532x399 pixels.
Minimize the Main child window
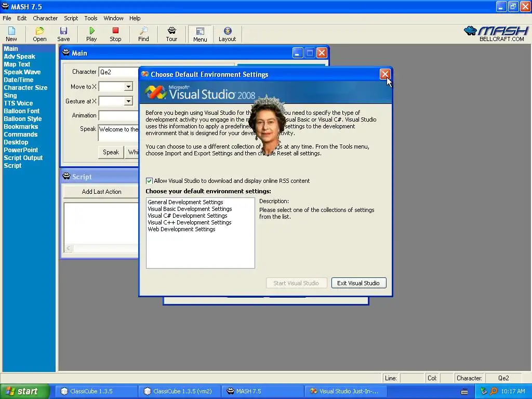(x=298, y=53)
